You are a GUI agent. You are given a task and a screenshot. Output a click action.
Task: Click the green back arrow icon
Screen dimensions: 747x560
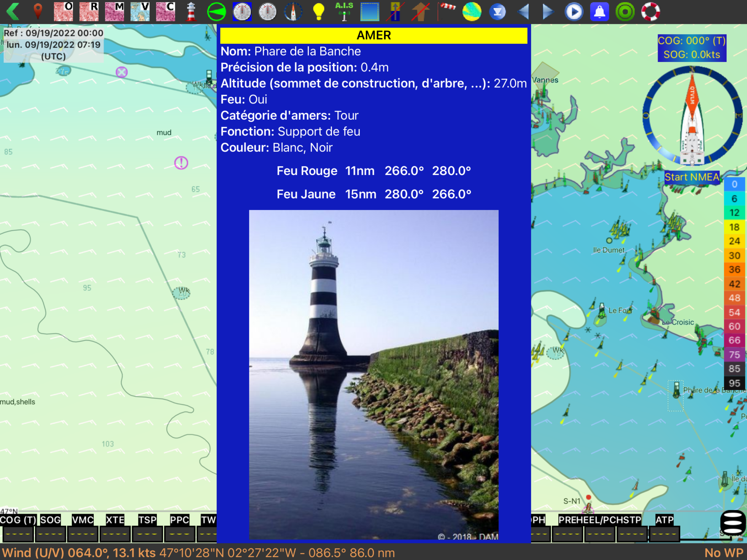tap(13, 11)
